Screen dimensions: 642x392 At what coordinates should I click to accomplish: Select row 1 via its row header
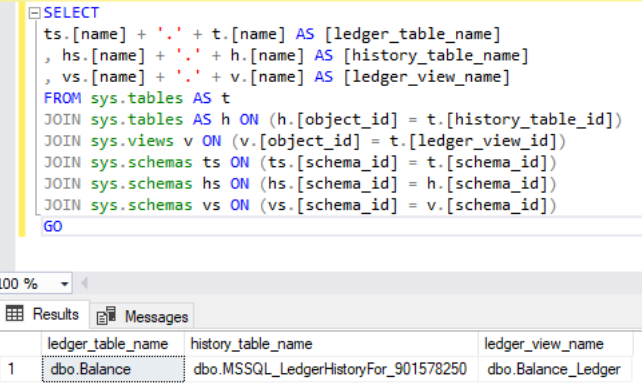pos(20,369)
